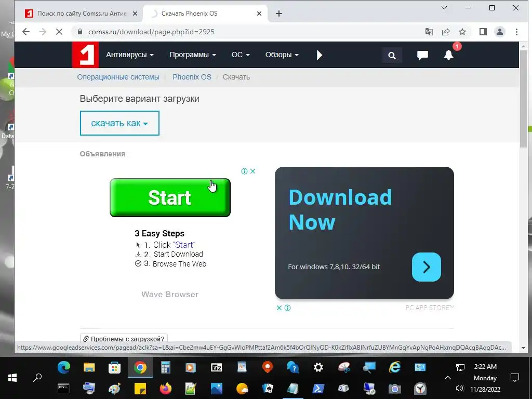The height and width of the screenshot is (399, 532).
Task: View site info via padlock icon
Action: pos(80,32)
